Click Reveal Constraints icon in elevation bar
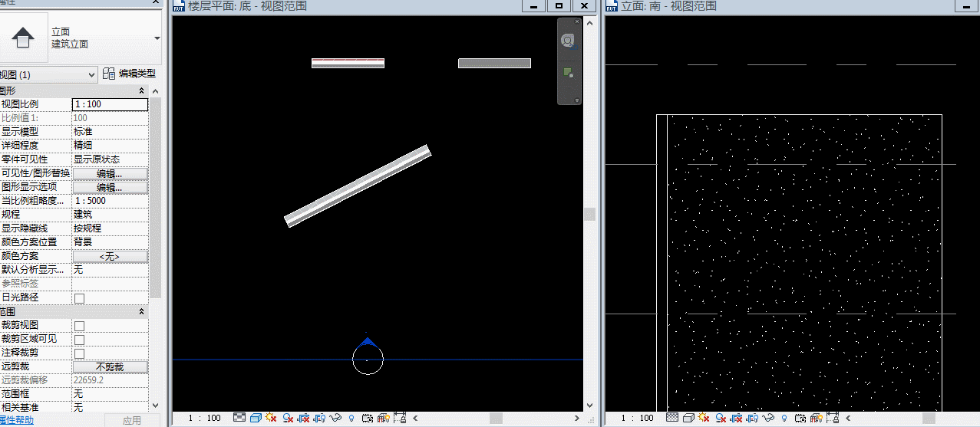980x427 pixels. [x=832, y=418]
